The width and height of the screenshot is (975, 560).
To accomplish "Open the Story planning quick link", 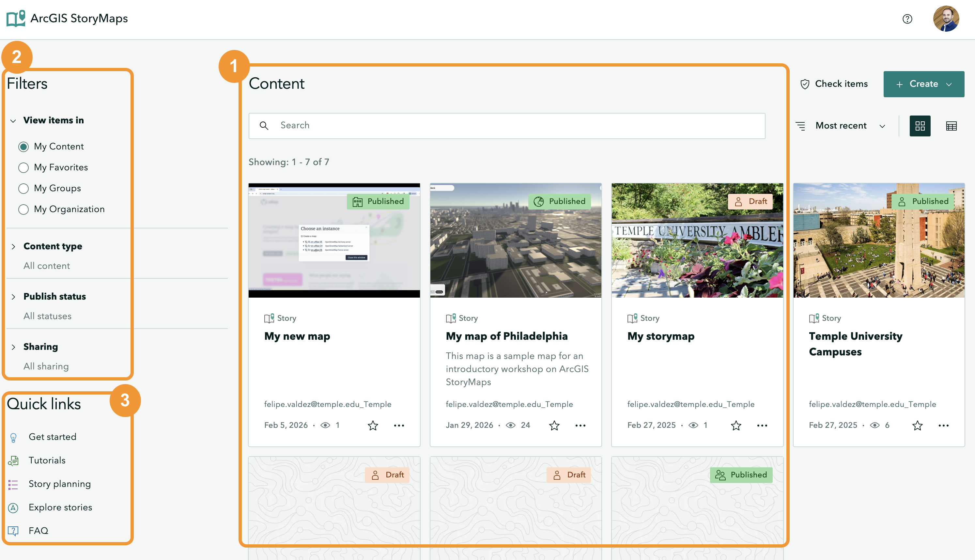I will (x=60, y=484).
